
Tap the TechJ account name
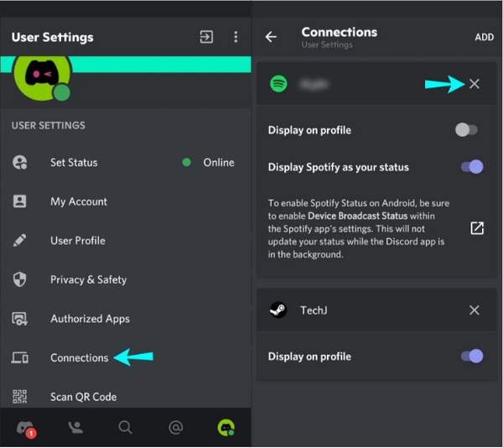(314, 310)
